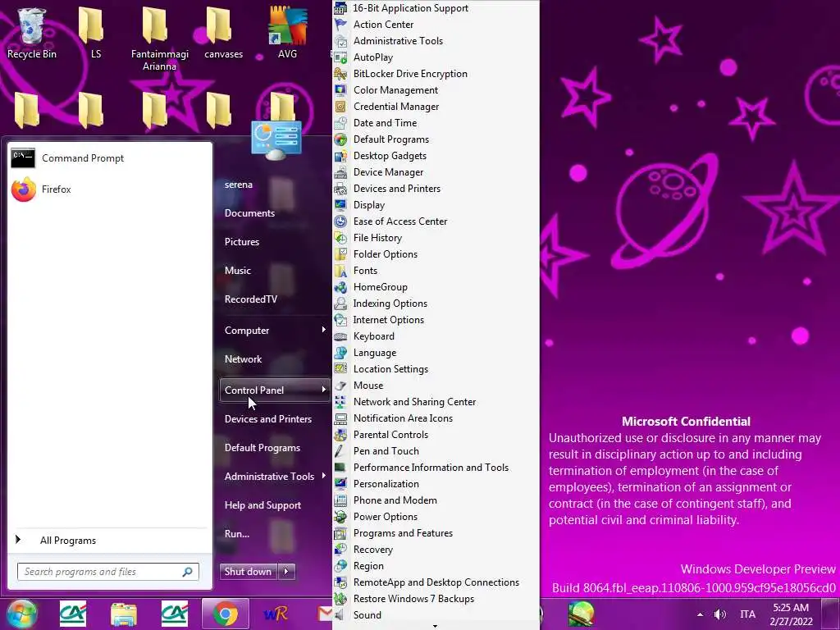This screenshot has width=840, height=630.
Task: Select Network and Sharing Center
Action: pos(414,402)
